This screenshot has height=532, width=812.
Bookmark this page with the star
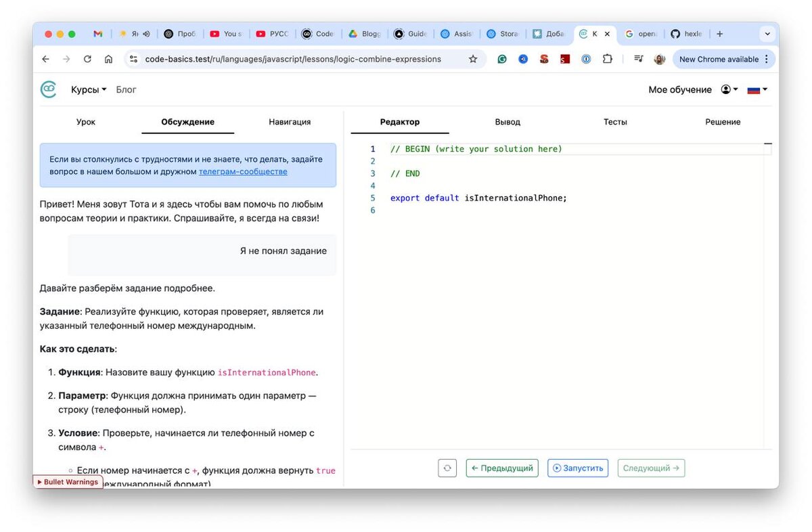[x=473, y=59]
